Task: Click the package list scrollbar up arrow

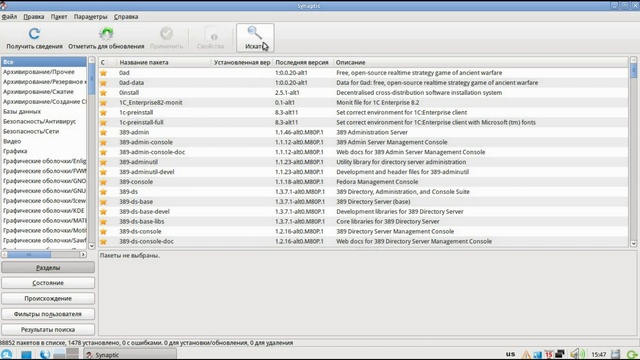Action: click(x=633, y=60)
